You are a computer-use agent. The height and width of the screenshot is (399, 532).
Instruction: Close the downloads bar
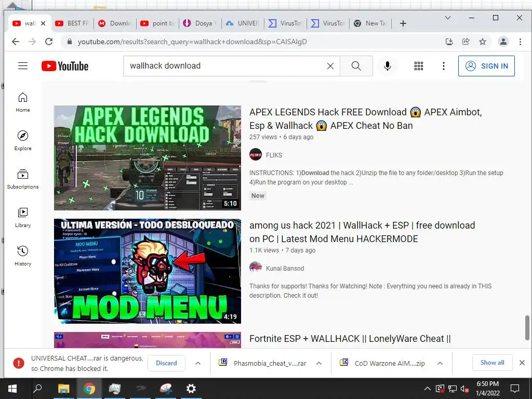point(522,363)
